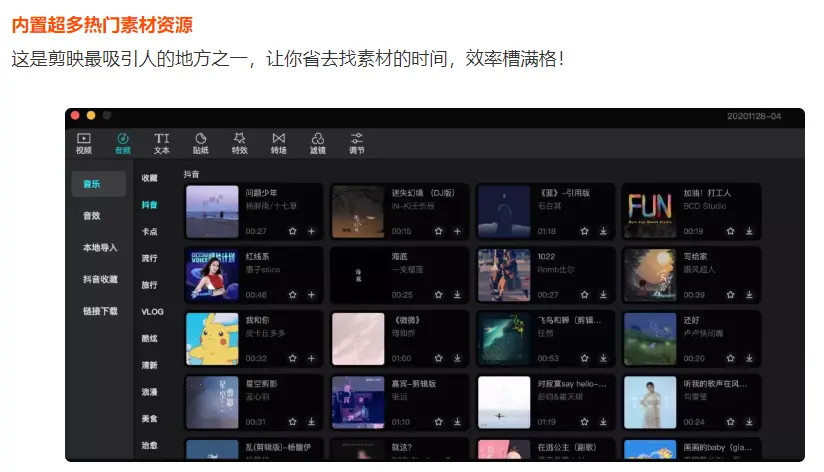Add 红线系 track with plus icon
The image size is (824, 472).
(311, 295)
